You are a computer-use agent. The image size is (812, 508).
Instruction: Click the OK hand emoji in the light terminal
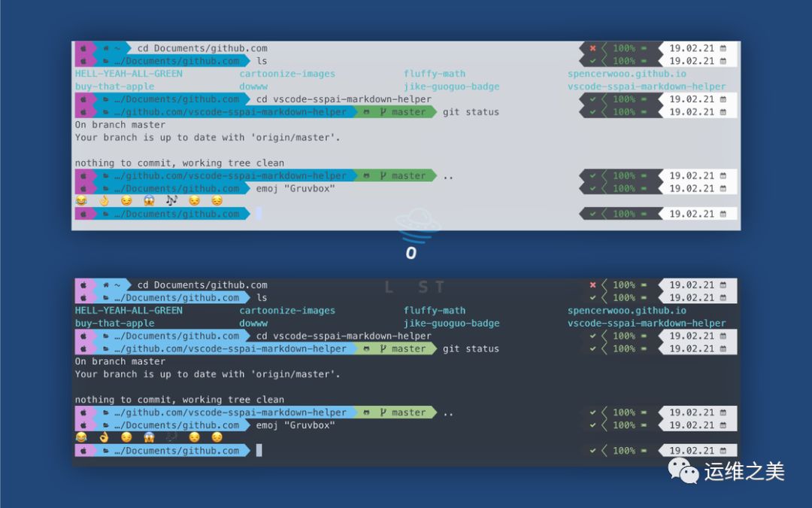coord(104,201)
